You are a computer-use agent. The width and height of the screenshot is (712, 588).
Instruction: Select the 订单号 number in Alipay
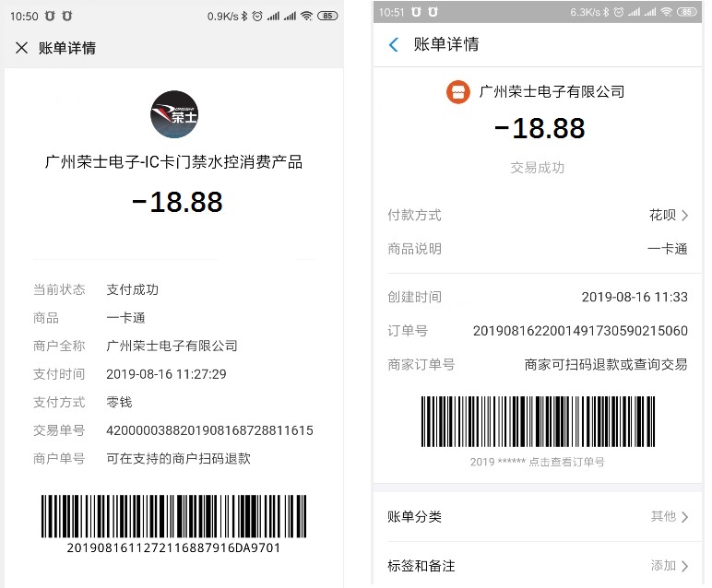coord(580,331)
